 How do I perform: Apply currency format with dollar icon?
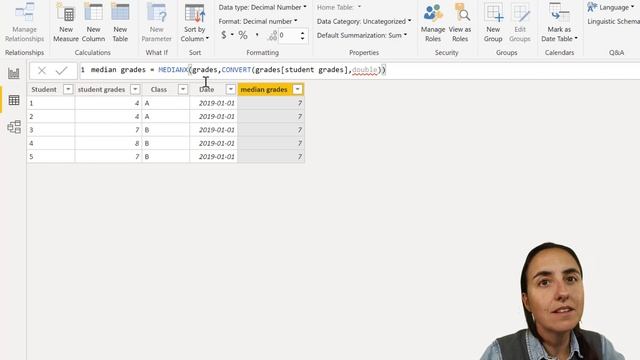tap(224, 36)
